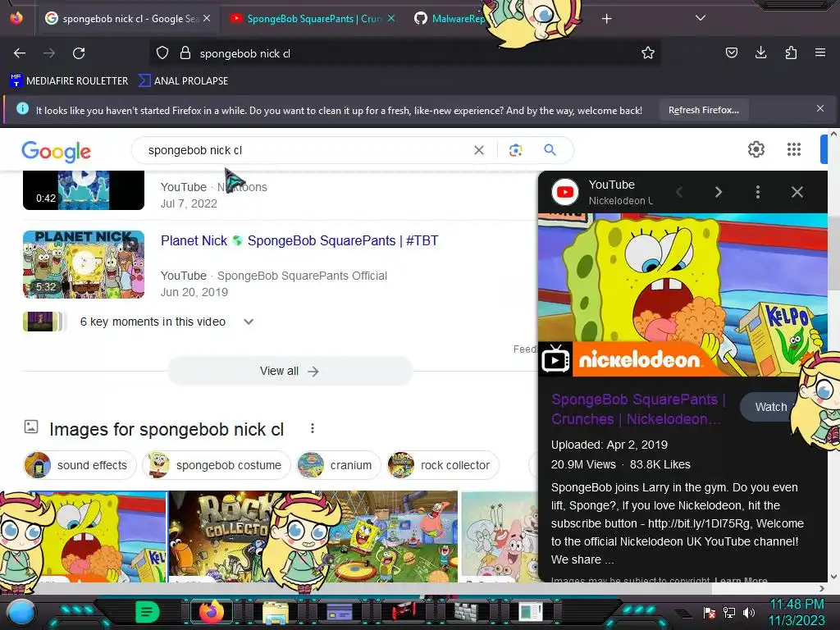The image size is (840, 630).
Task: Open the tracking protection shield icon
Action: pyautogui.click(x=162, y=53)
